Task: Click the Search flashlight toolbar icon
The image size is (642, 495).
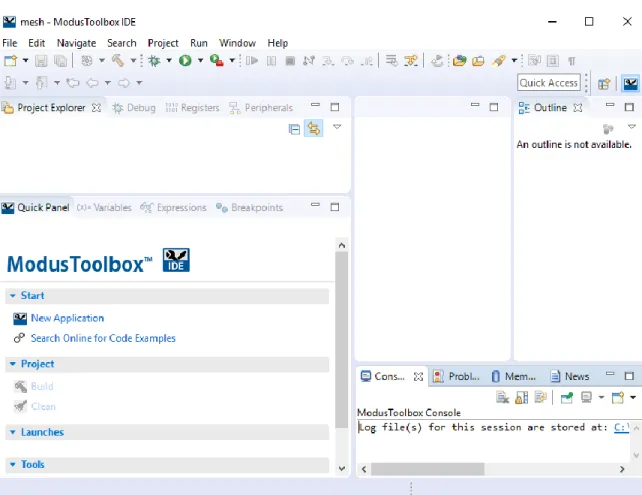Action: 499,61
